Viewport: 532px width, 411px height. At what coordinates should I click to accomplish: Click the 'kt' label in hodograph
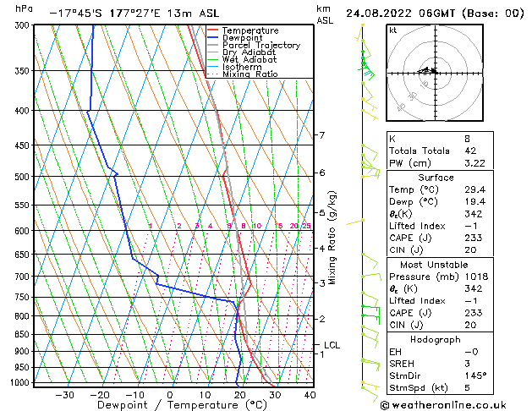393,30
